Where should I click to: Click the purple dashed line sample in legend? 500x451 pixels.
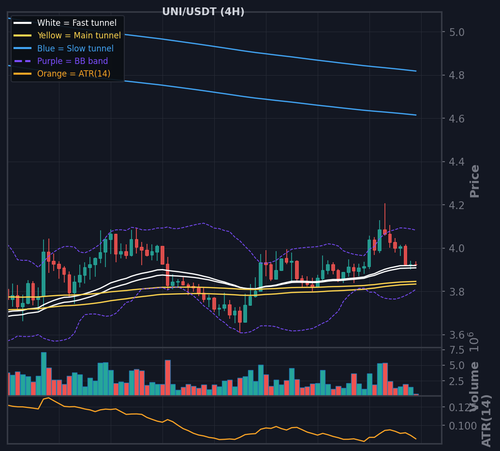click(x=23, y=61)
